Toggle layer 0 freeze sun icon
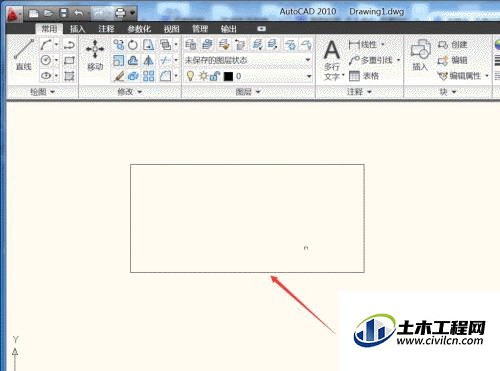The height and width of the screenshot is (371, 500). pos(203,76)
